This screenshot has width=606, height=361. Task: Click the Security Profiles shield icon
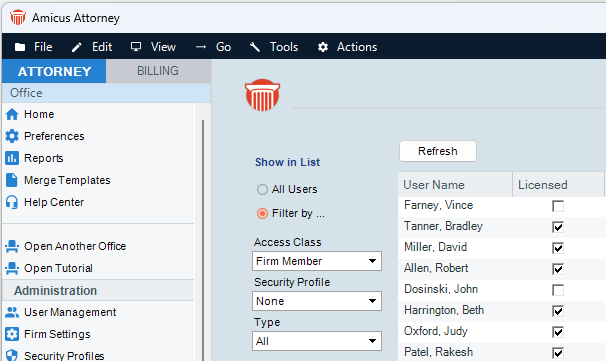pyautogui.click(x=12, y=356)
